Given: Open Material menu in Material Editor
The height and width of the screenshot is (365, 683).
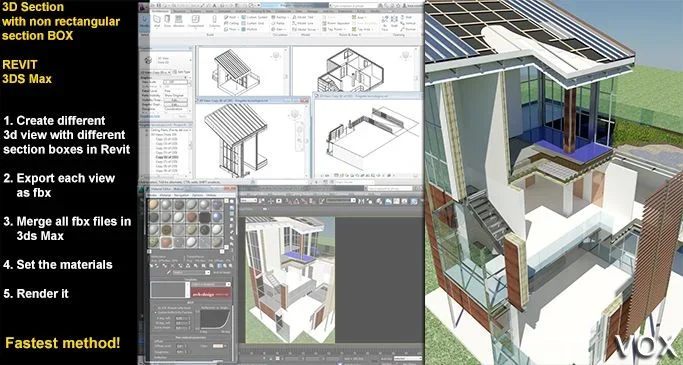Looking at the screenshot, I should click(x=165, y=195).
